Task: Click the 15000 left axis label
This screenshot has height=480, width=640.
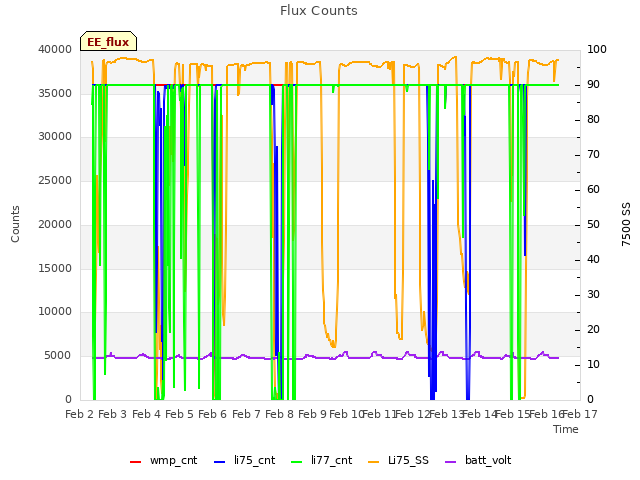Action: (55, 268)
